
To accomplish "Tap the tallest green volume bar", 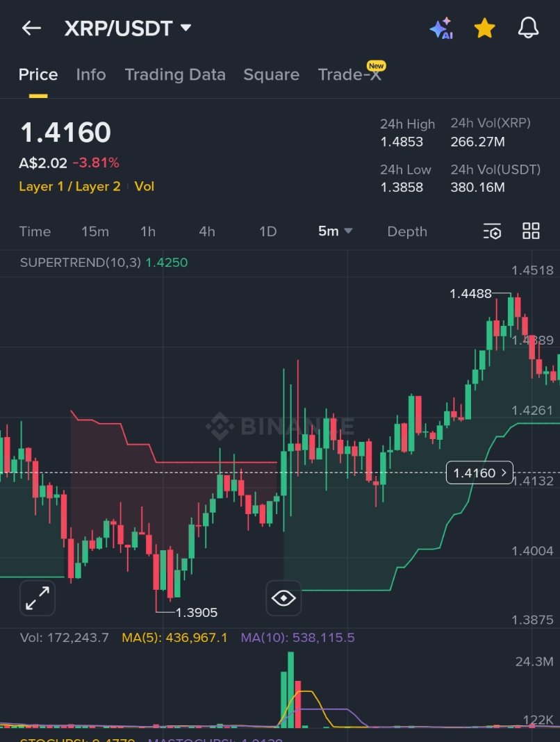I will pos(290,690).
